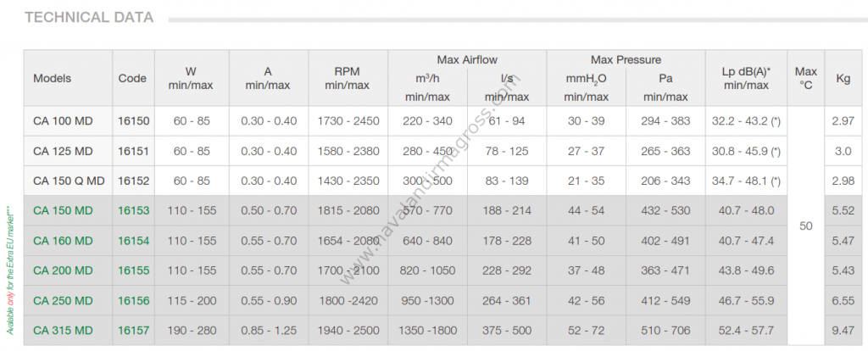Click the Extra EU market side note

coord(10,270)
